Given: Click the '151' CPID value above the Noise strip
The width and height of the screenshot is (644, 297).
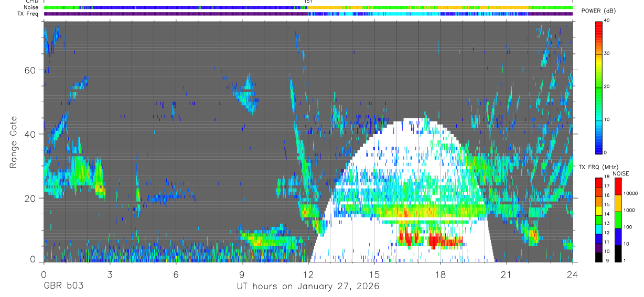Looking at the screenshot, I should tap(308, 2).
